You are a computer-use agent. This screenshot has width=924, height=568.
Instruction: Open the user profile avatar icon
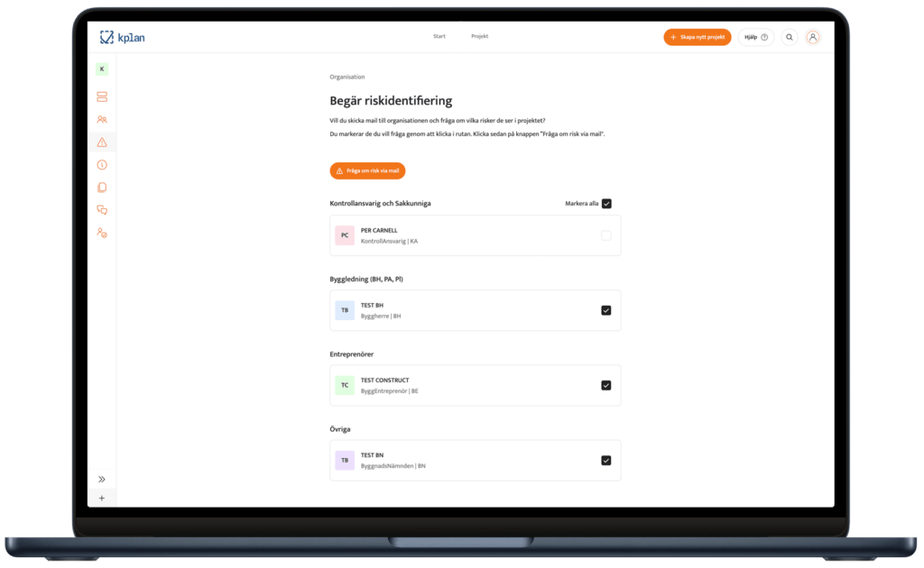tap(813, 37)
